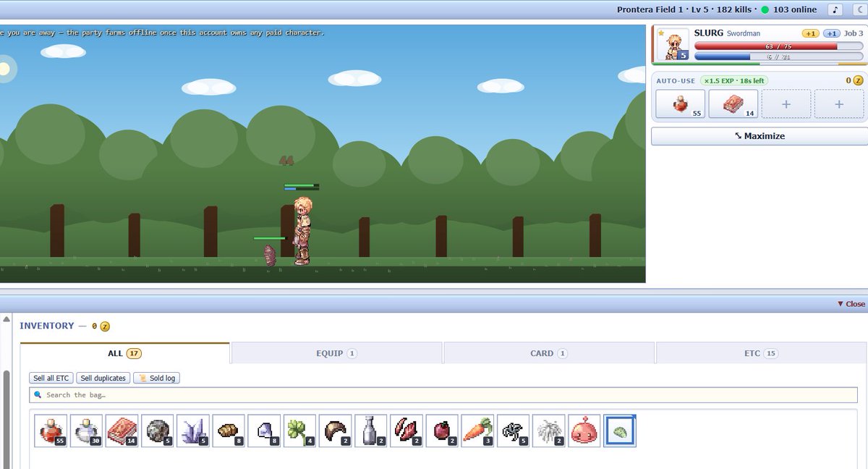Image resolution: width=868 pixels, height=469 pixels.
Task: Select the white gem item with 8
Action: coord(264,431)
